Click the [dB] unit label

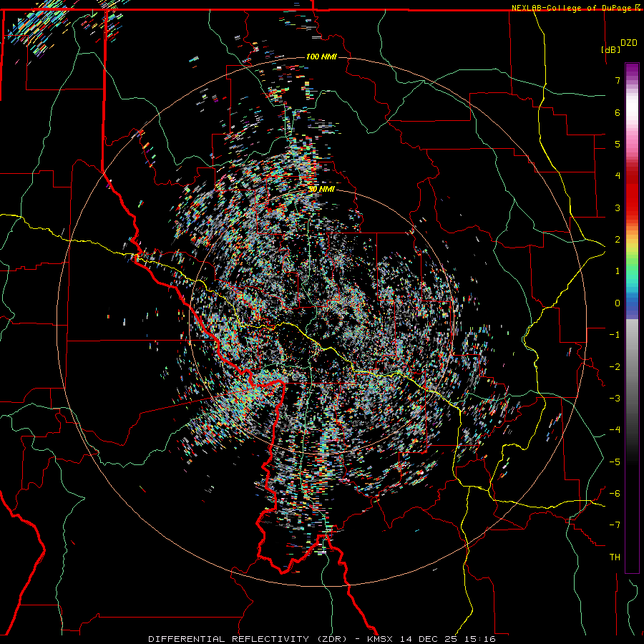[611, 49]
